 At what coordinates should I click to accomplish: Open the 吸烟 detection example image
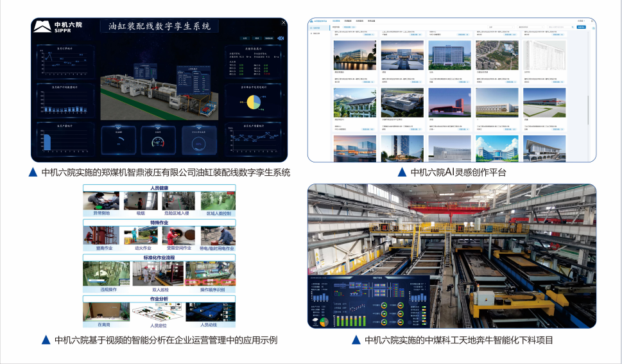tap(141, 202)
